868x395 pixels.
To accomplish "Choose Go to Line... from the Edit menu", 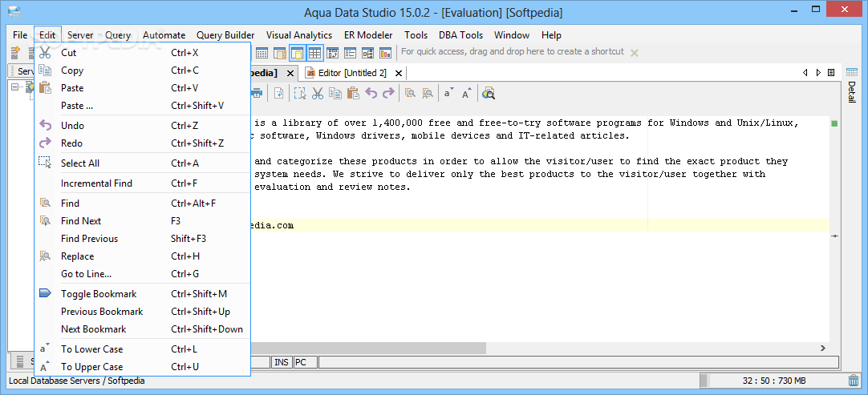I will point(143,274).
